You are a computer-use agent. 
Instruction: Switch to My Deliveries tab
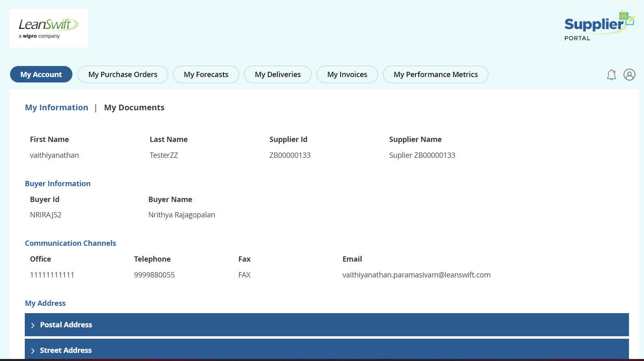coord(278,74)
